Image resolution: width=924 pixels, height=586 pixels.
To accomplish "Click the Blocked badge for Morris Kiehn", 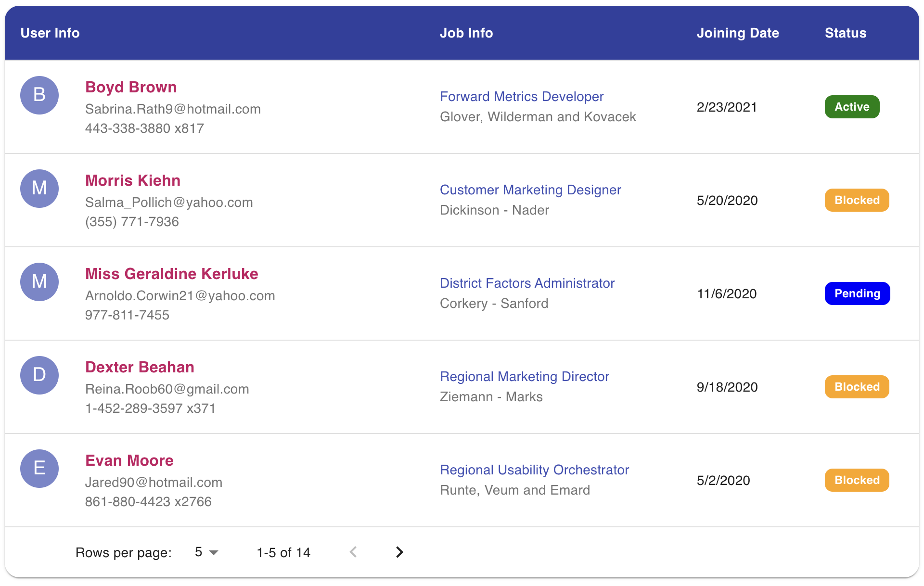I will pos(857,200).
